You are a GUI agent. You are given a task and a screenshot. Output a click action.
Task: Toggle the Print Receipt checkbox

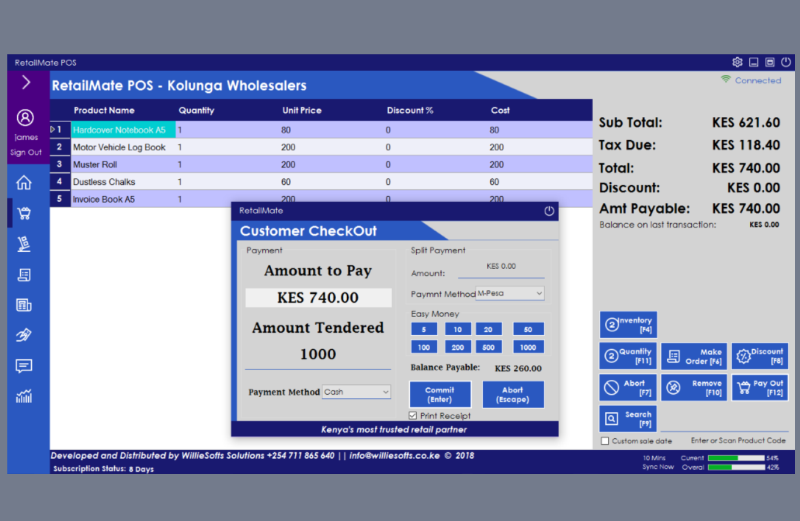point(413,415)
